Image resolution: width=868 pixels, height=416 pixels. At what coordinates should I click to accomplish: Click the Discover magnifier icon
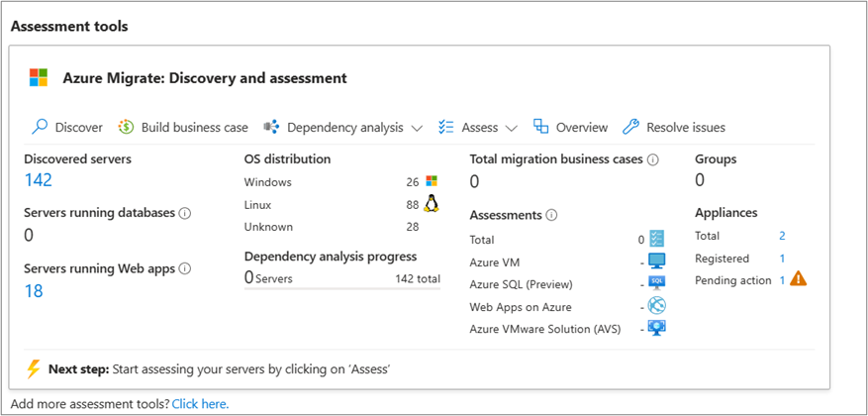tap(40, 127)
